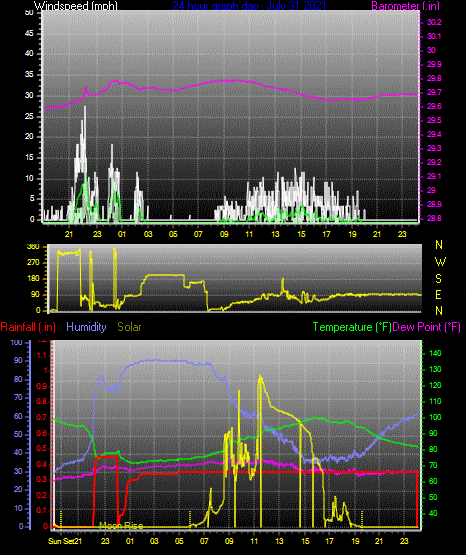Screen dimensions: 466x555
Task: Click the 'Barometer (.in)' axis title
Action: [405, 6]
